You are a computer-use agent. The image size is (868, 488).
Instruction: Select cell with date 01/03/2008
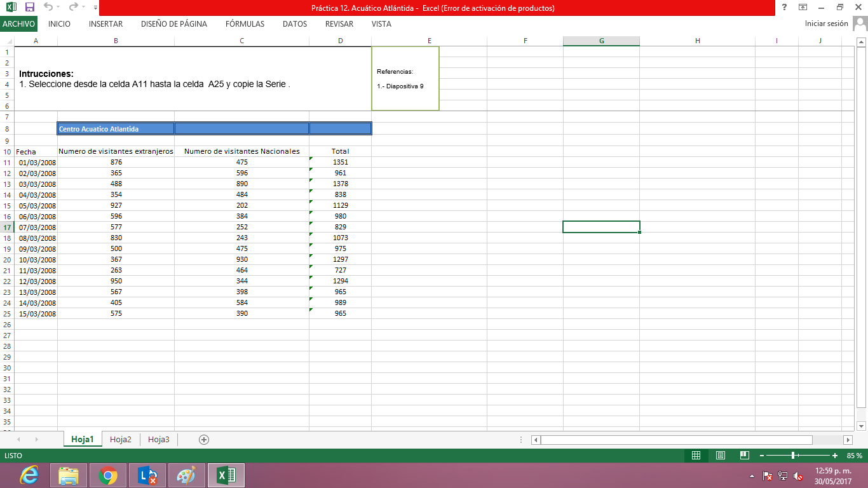(36, 163)
